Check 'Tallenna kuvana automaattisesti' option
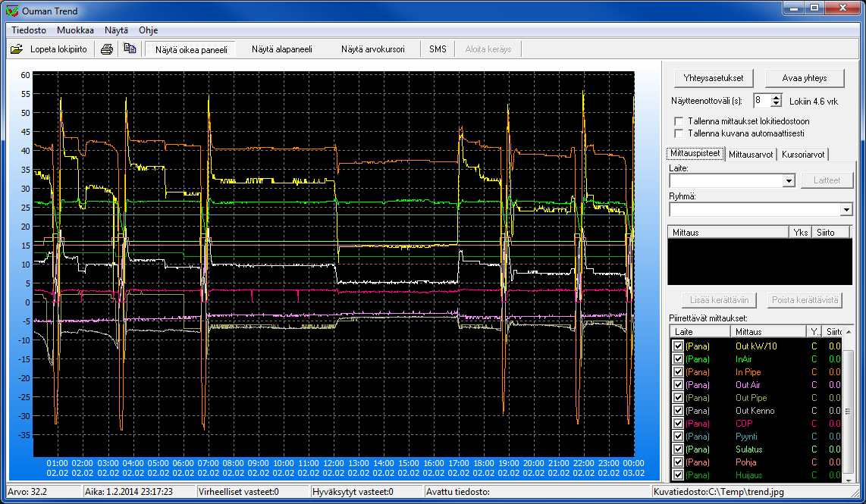The image size is (866, 504). (679, 133)
